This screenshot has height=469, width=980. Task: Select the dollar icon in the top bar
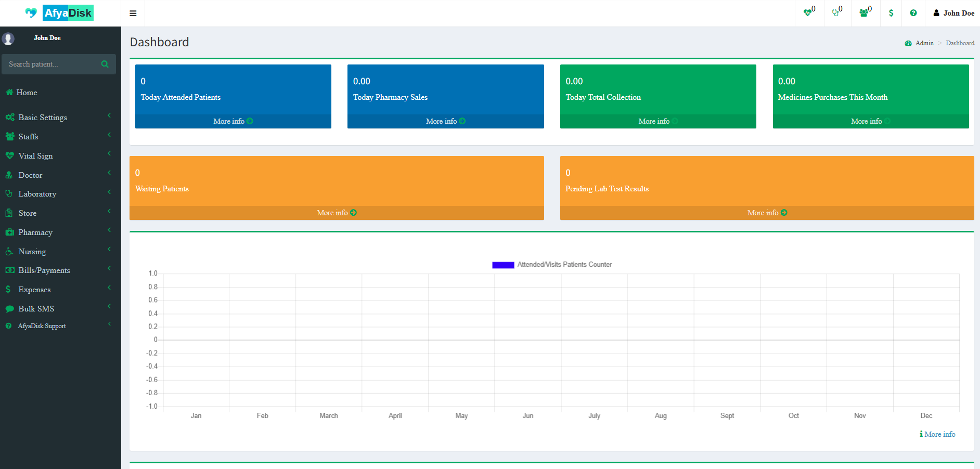point(891,12)
